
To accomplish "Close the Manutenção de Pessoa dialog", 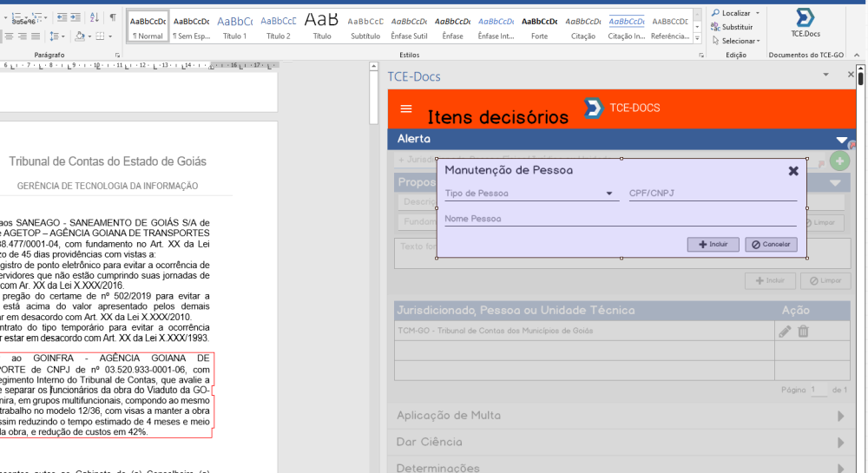I will click(793, 171).
